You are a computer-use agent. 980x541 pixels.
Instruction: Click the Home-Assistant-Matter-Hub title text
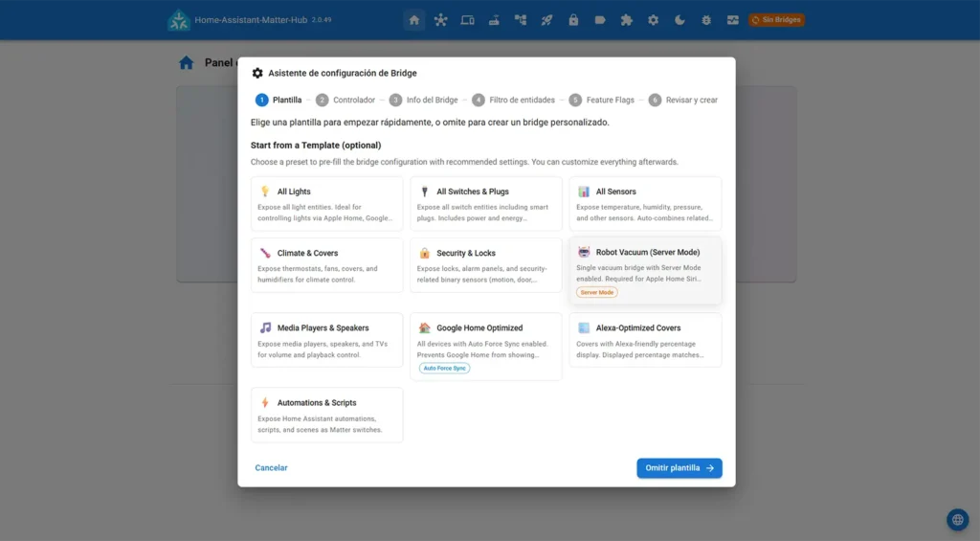click(251, 20)
